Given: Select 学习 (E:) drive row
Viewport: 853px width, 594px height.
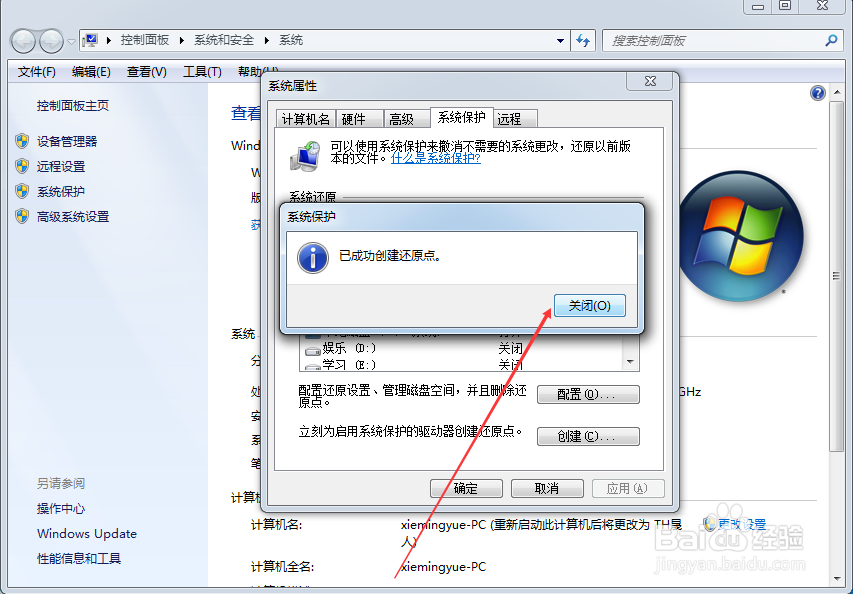Looking at the screenshot, I should (x=462, y=364).
